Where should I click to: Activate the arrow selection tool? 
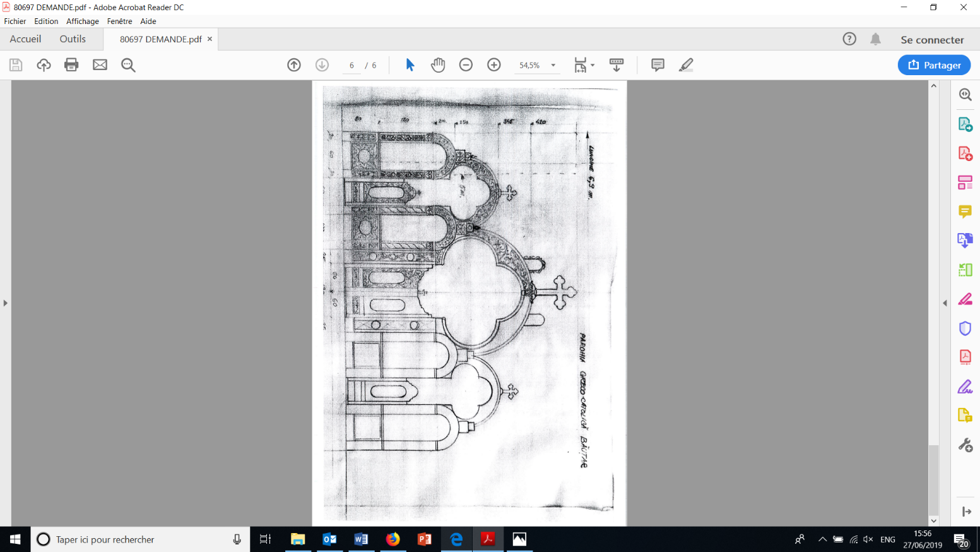tap(410, 65)
